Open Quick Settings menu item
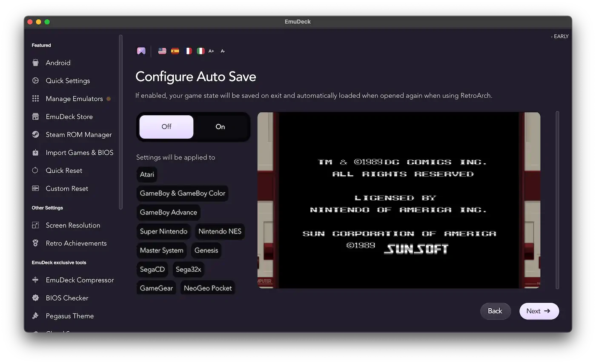The width and height of the screenshot is (596, 364). click(x=68, y=80)
